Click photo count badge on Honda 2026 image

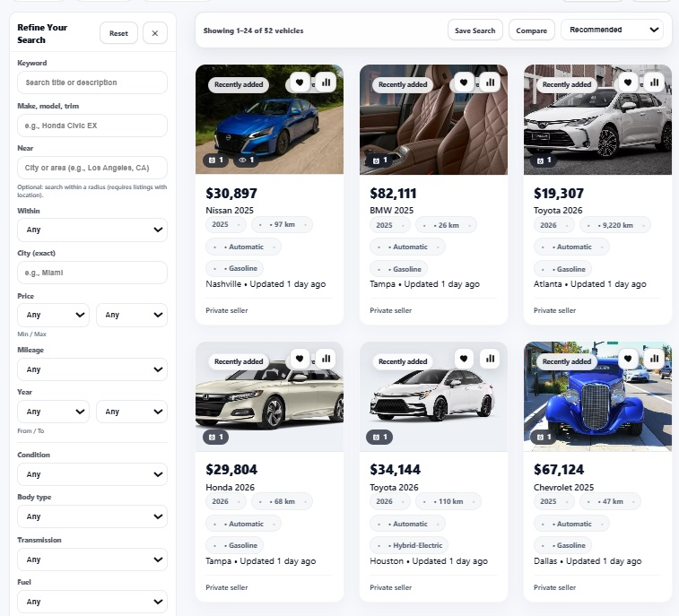pos(215,438)
